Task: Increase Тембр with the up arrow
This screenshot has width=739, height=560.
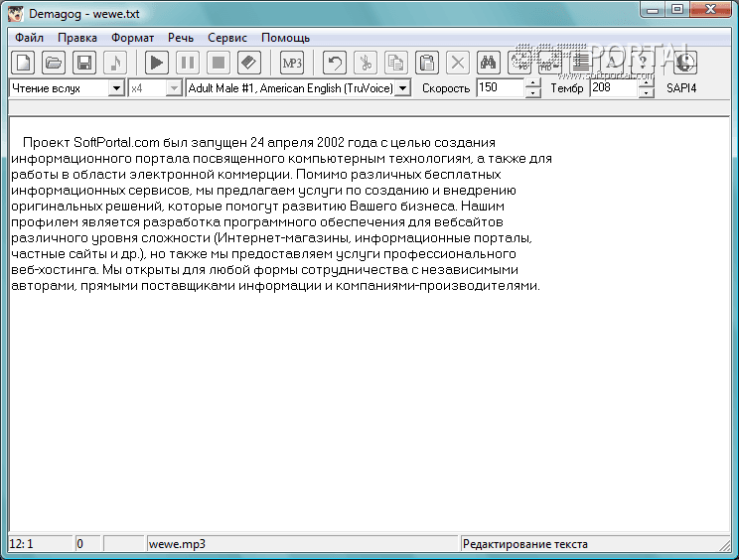Action: (x=647, y=83)
